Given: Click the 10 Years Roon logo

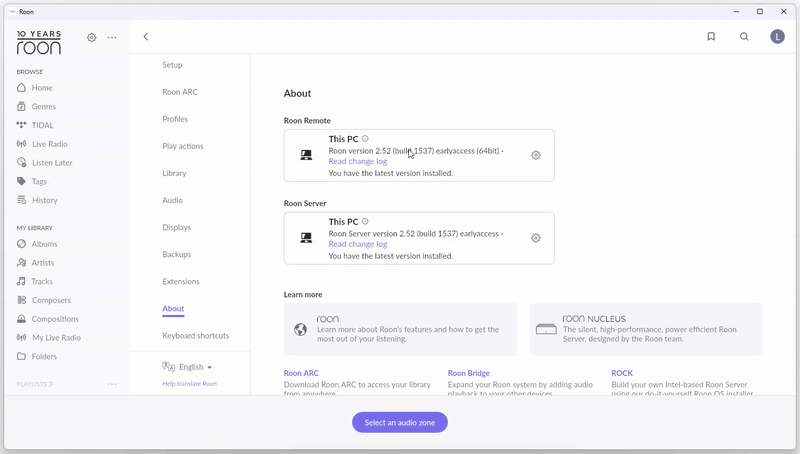Looking at the screenshot, I should (x=39, y=42).
